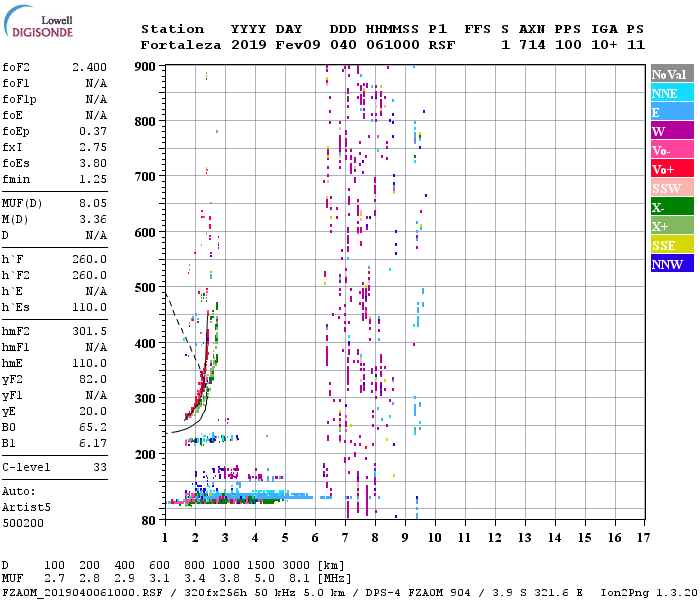Image resolution: width=700 pixels, height=600 pixels.
Task: Select the blue E legend swatch
Action: coord(672,112)
